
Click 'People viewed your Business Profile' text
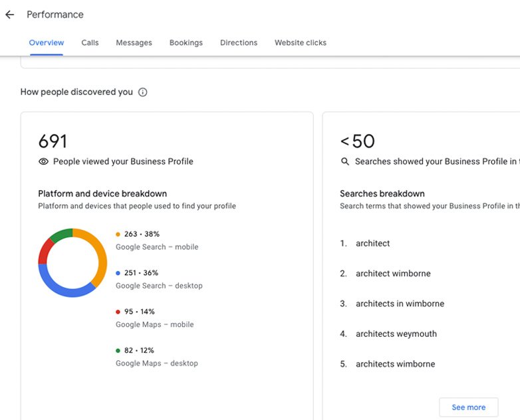(123, 161)
